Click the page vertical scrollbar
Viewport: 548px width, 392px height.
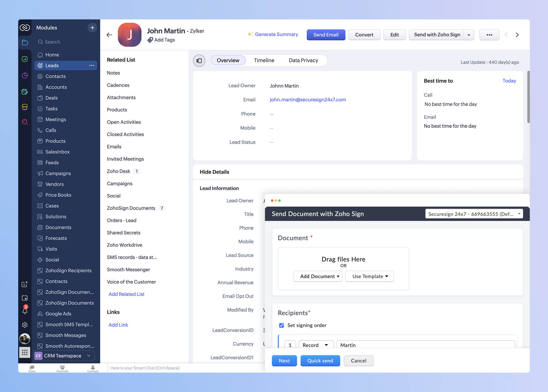point(528,97)
